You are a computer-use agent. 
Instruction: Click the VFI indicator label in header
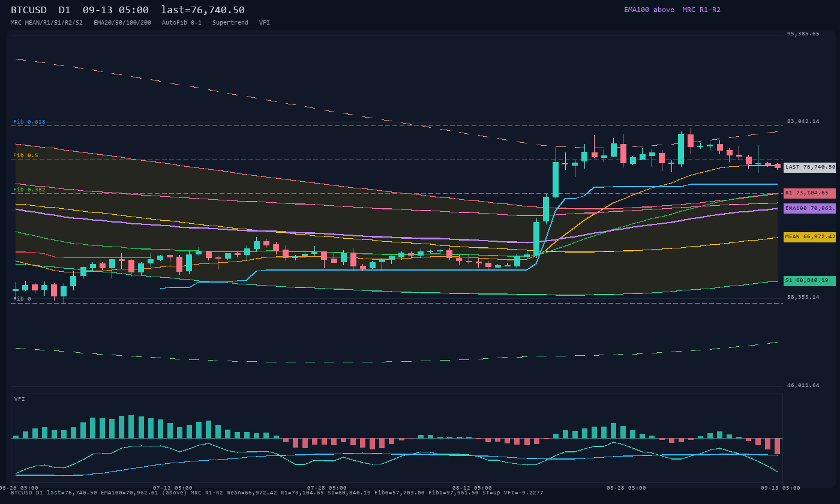tap(265, 23)
